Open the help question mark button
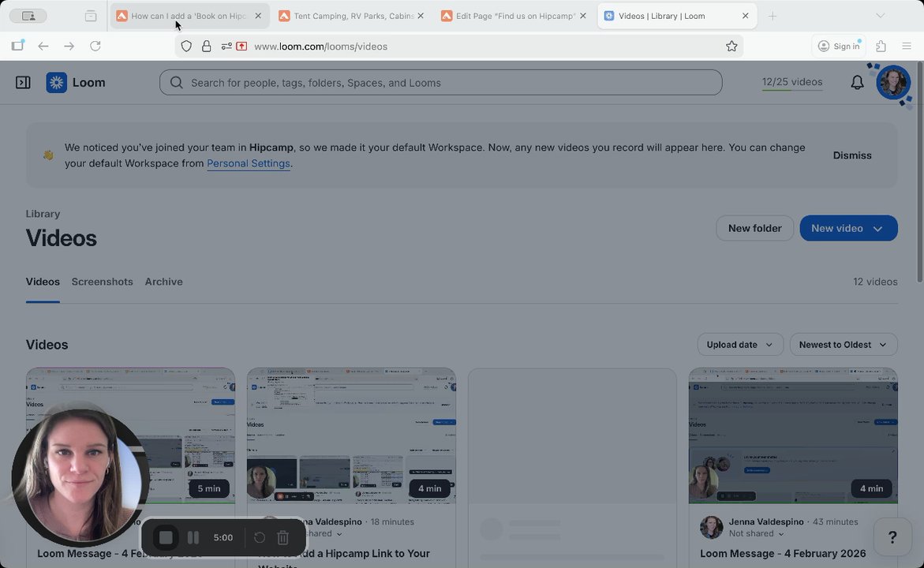Viewport: 924px width, 568px height. 892,536
